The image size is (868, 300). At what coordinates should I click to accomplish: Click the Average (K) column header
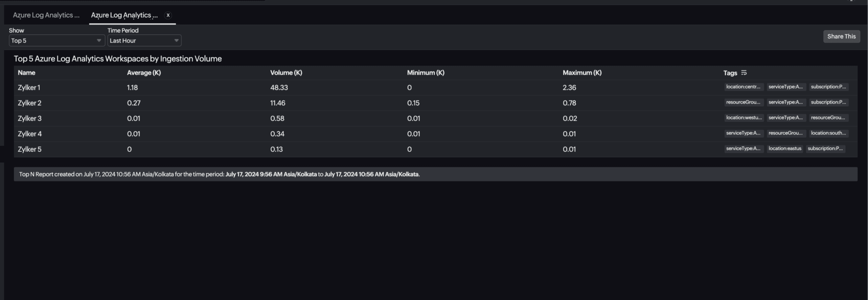pos(144,73)
